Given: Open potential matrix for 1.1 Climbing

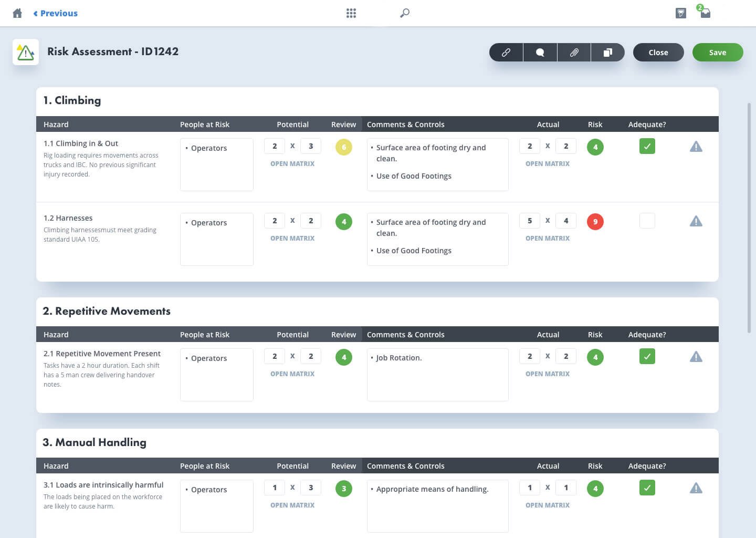Looking at the screenshot, I should point(292,164).
